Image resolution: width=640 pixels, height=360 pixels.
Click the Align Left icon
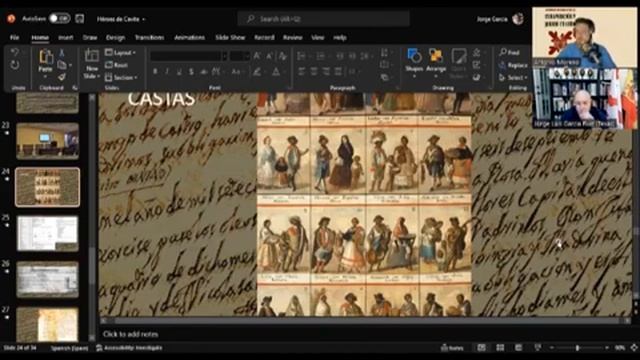click(302, 72)
